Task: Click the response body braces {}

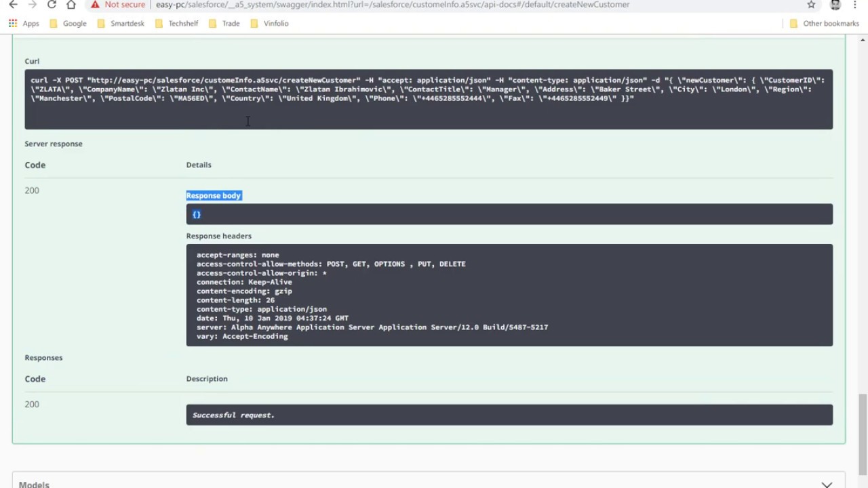Action: [x=196, y=214]
